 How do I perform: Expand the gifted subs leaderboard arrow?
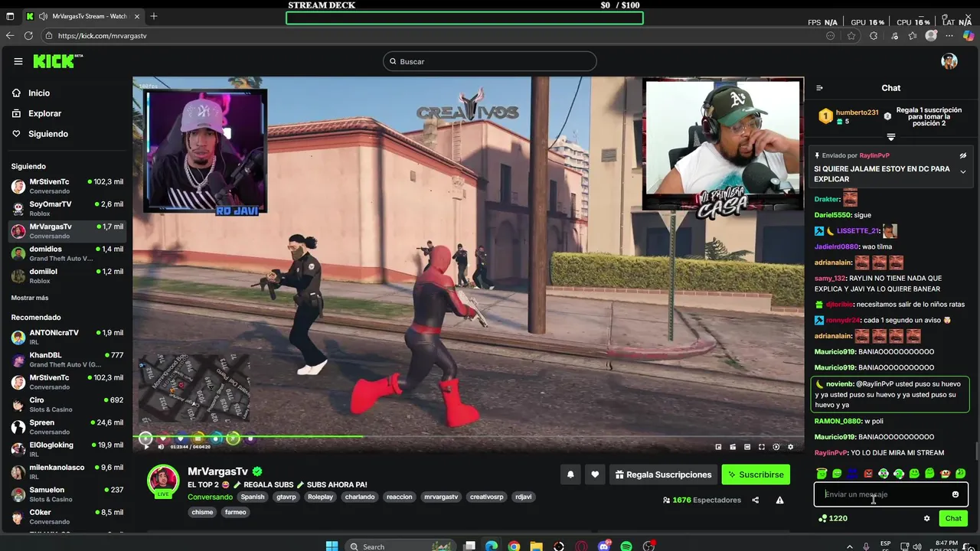[x=891, y=137]
